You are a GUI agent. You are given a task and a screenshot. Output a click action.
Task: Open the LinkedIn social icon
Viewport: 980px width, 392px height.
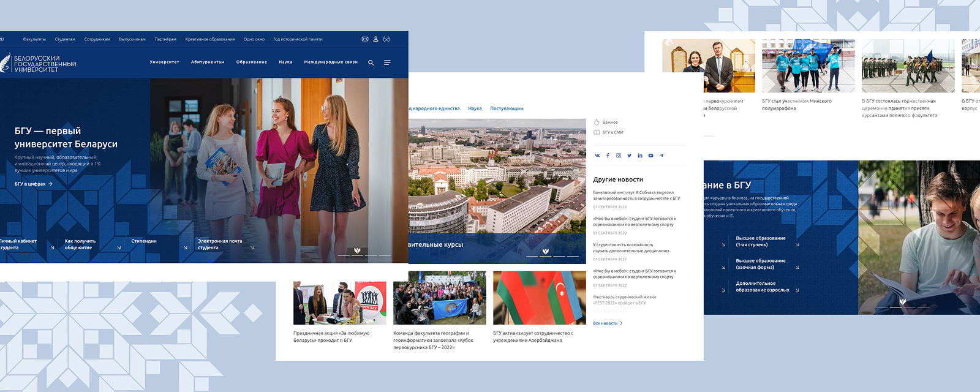pos(640,156)
